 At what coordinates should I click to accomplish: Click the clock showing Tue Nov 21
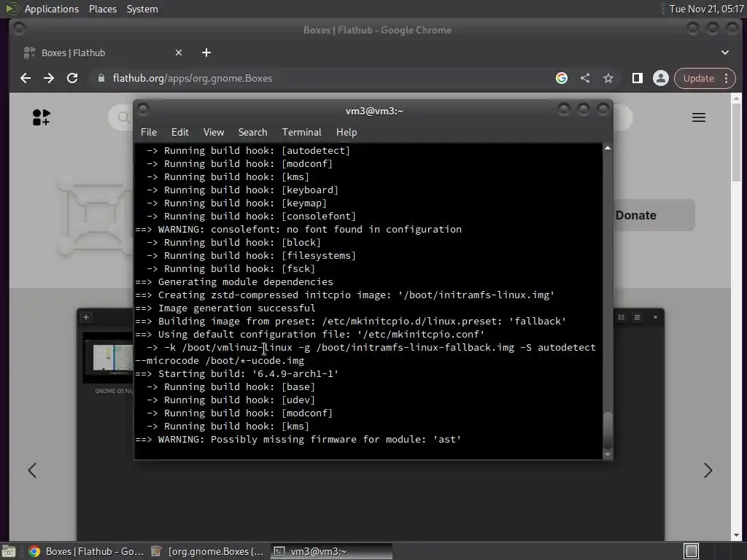706,9
